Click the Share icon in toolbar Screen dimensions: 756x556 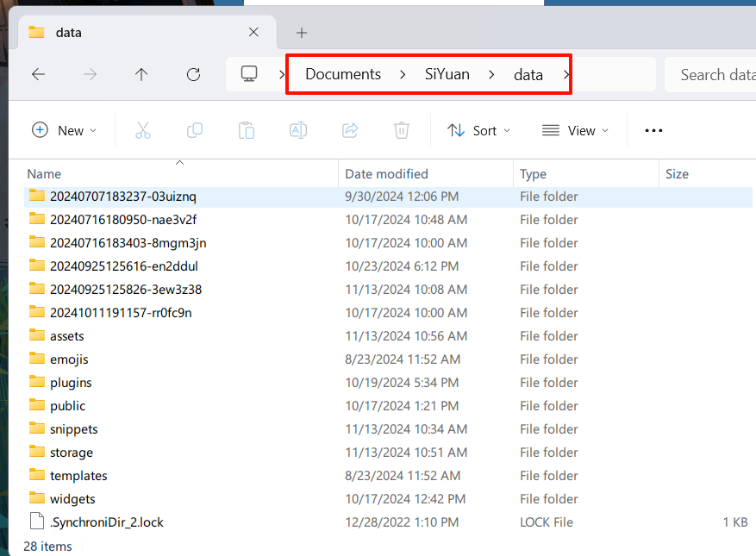(x=350, y=130)
